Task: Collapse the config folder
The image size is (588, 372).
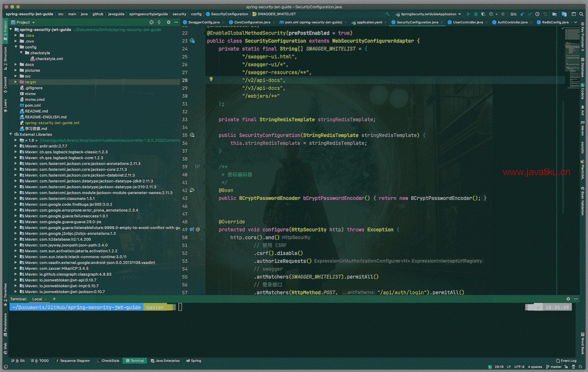Action: click(16, 47)
